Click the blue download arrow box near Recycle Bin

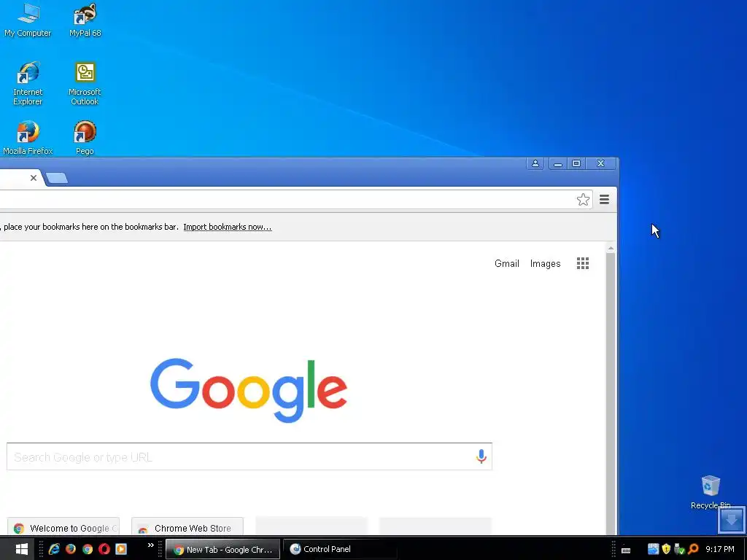(731, 520)
